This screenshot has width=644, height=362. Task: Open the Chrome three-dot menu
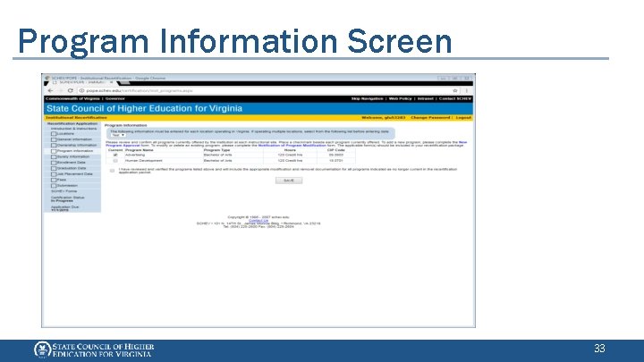(467, 90)
